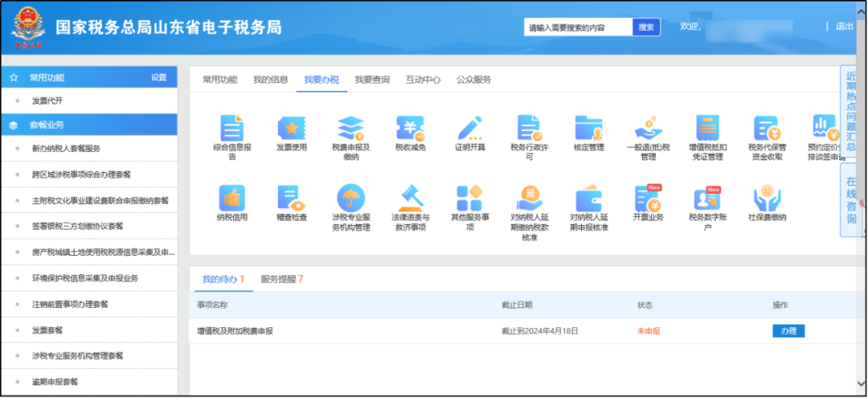The width and height of the screenshot is (868, 398).
Task: Open the 互动中心 tab
Action: pos(424,80)
